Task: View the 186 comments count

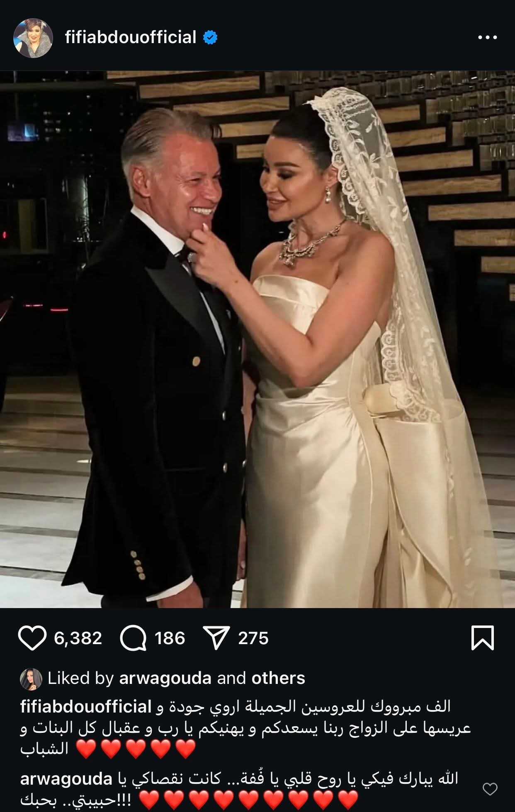Action: click(170, 638)
